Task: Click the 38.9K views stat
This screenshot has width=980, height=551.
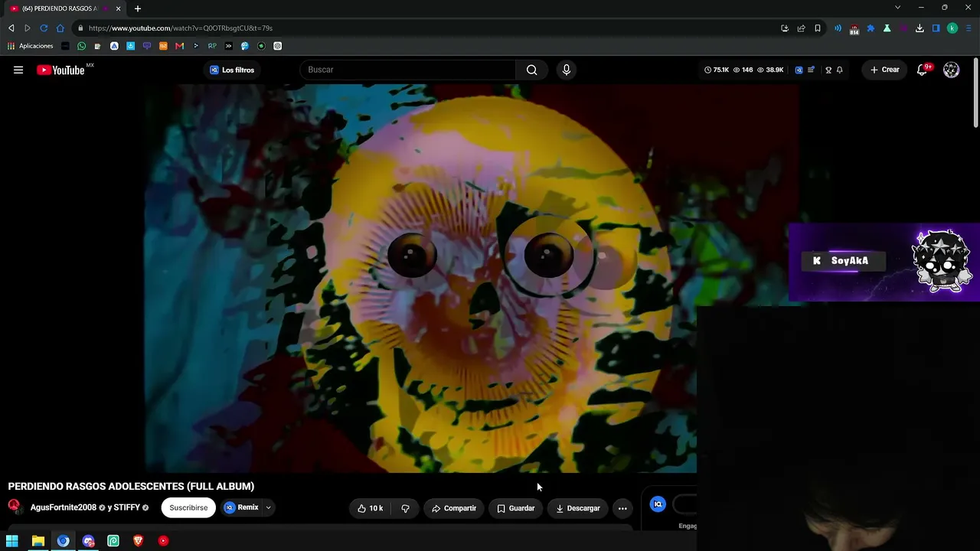Action: [x=770, y=70]
